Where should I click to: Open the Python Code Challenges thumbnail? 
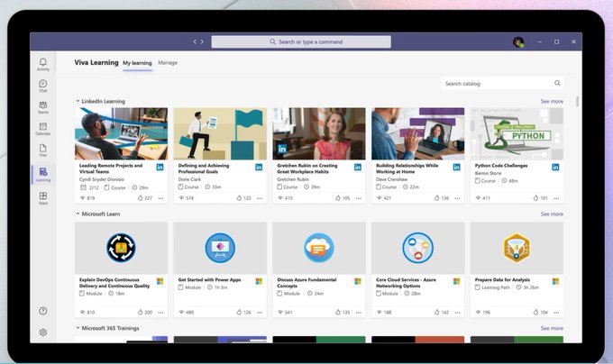pyautogui.click(x=517, y=133)
